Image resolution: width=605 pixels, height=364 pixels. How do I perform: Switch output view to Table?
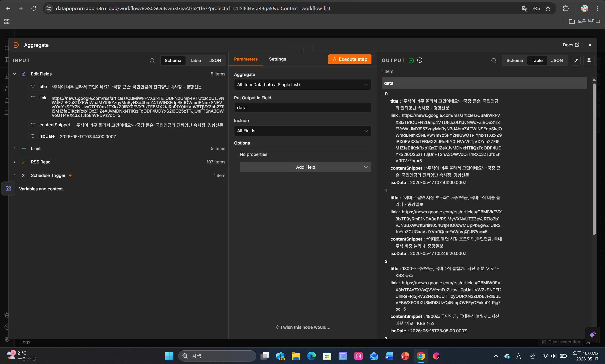[537, 60]
